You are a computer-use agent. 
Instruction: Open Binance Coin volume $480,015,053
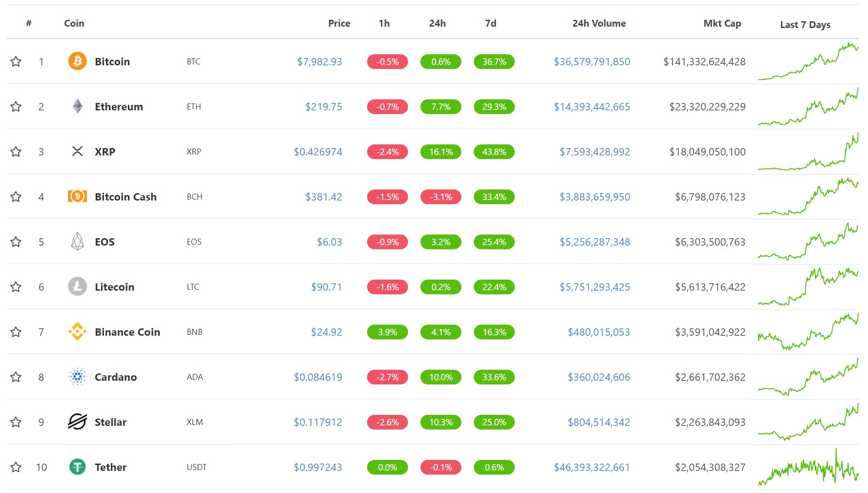[599, 332]
